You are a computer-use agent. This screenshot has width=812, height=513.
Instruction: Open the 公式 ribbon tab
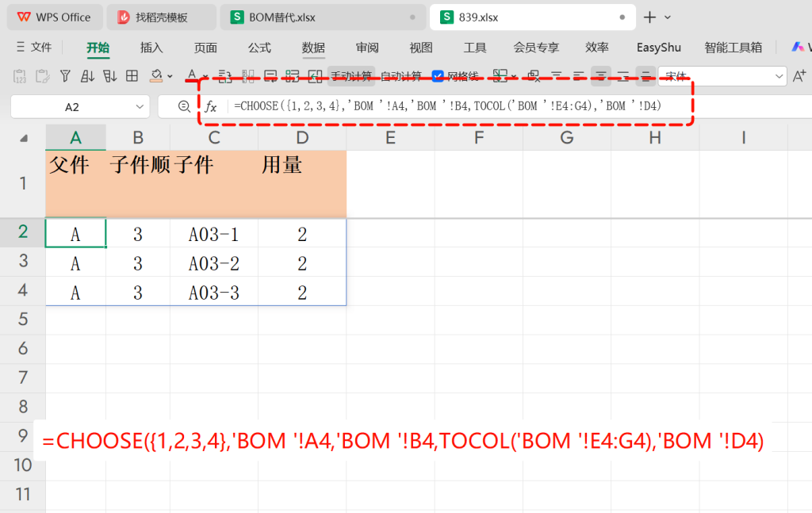(x=259, y=48)
